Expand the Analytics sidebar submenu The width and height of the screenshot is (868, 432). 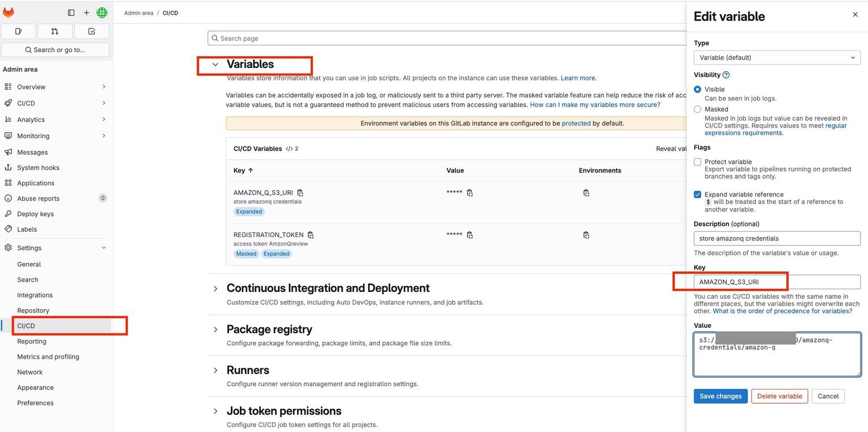point(104,120)
